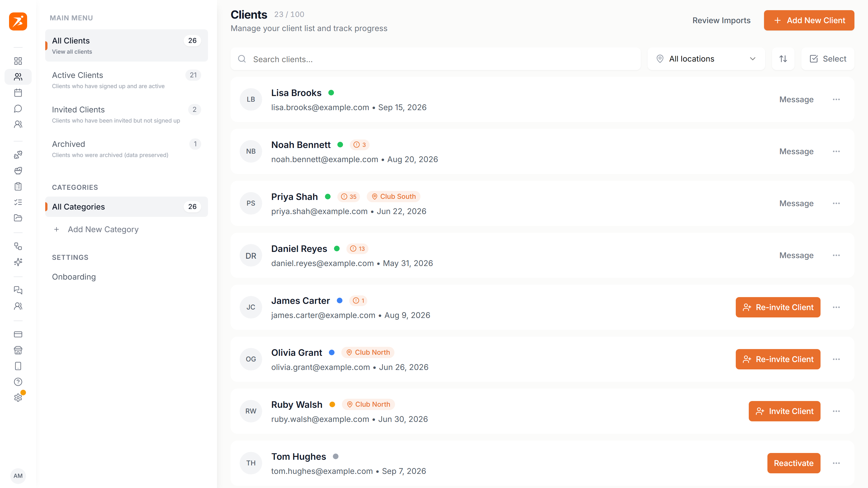The image size is (868, 488).
Task: Click Add New Category
Action: (96, 229)
